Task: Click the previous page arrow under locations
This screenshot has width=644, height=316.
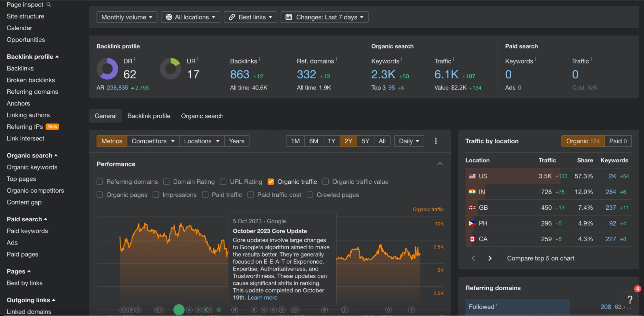Action: click(473, 258)
